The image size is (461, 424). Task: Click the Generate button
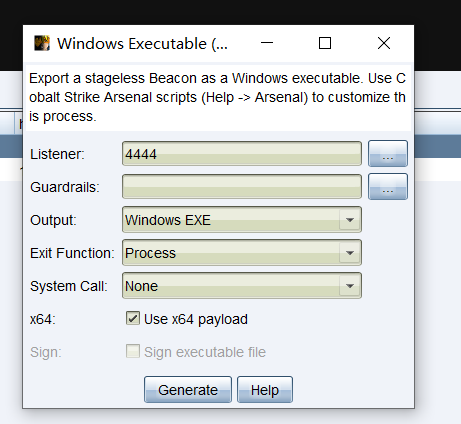[188, 390]
